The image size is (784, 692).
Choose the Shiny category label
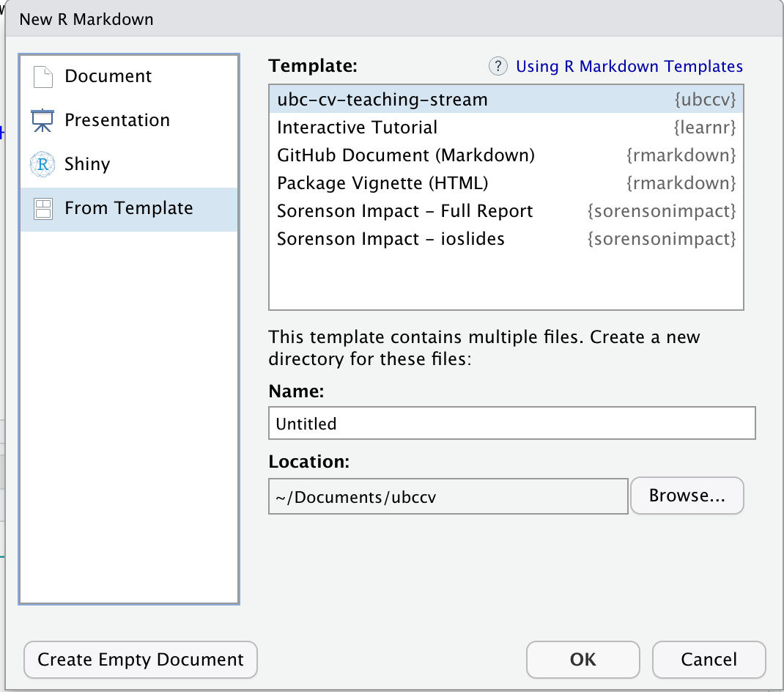(87, 164)
